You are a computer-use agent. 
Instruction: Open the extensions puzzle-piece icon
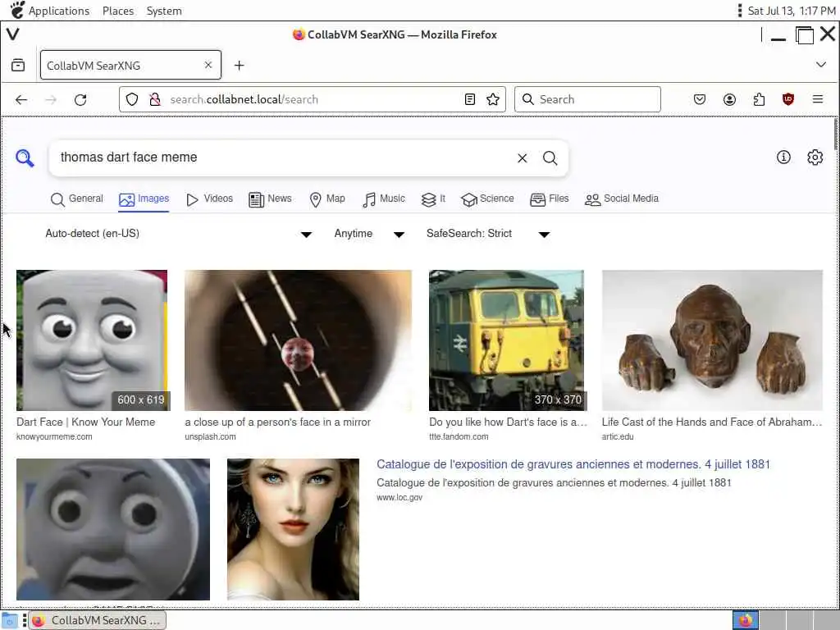tap(759, 99)
